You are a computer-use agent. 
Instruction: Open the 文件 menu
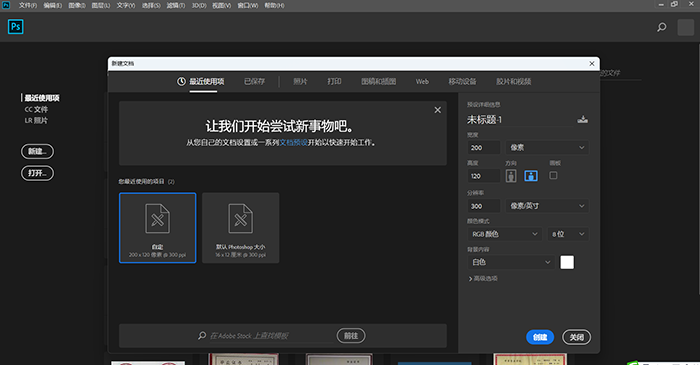point(28,5)
